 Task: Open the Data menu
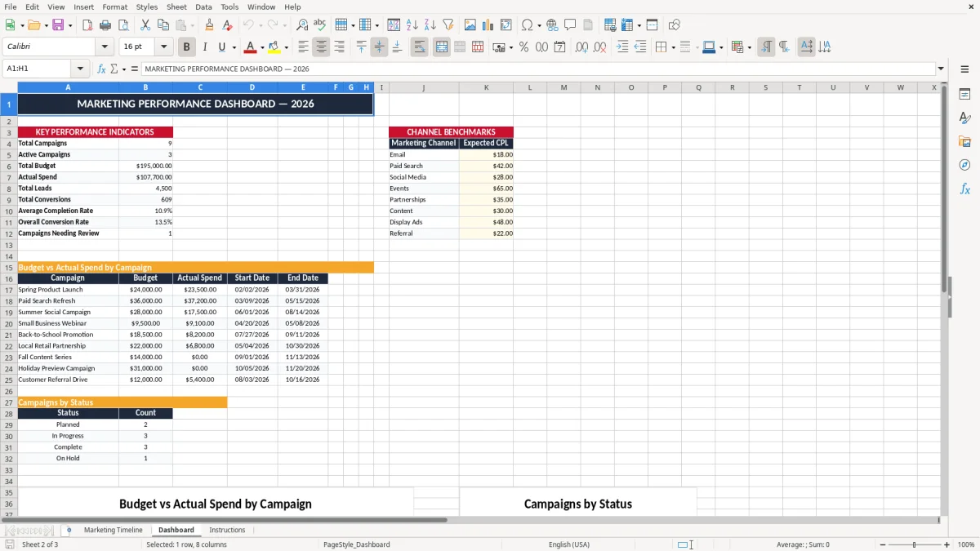tap(203, 7)
